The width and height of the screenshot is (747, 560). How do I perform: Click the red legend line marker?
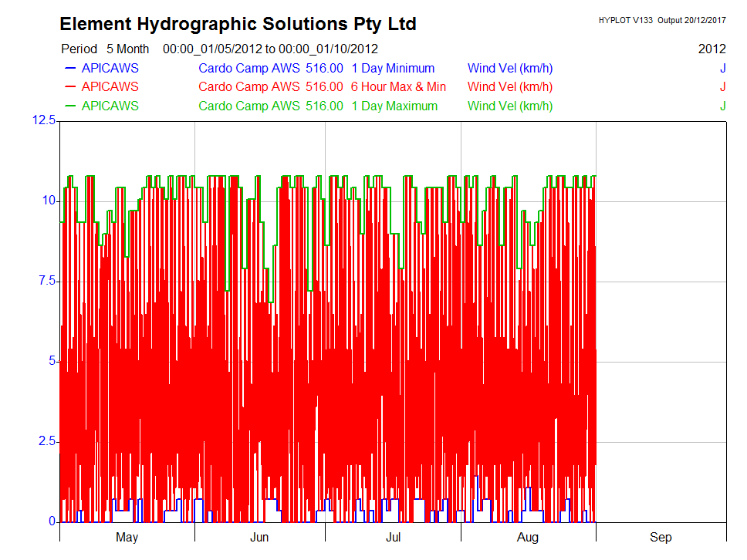[x=69, y=87]
